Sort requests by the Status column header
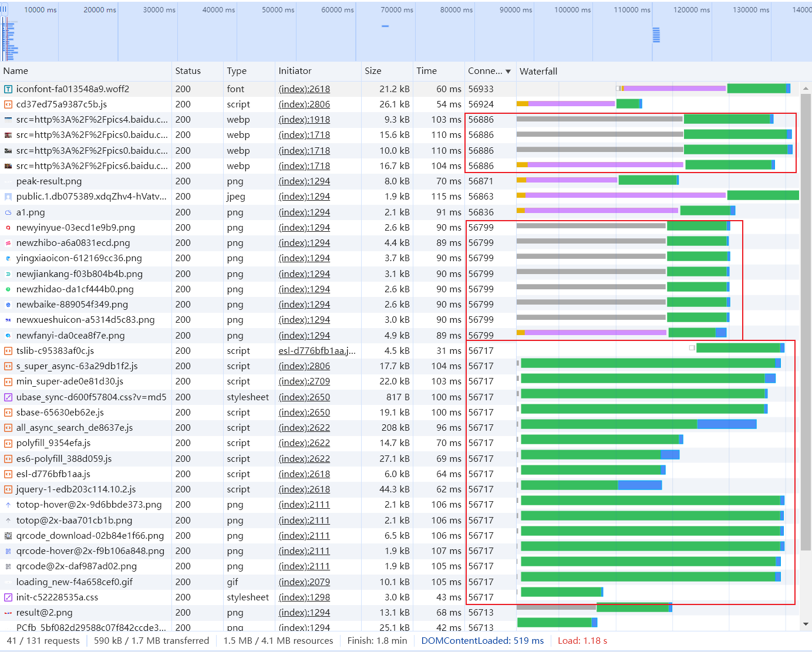 pyautogui.click(x=197, y=71)
